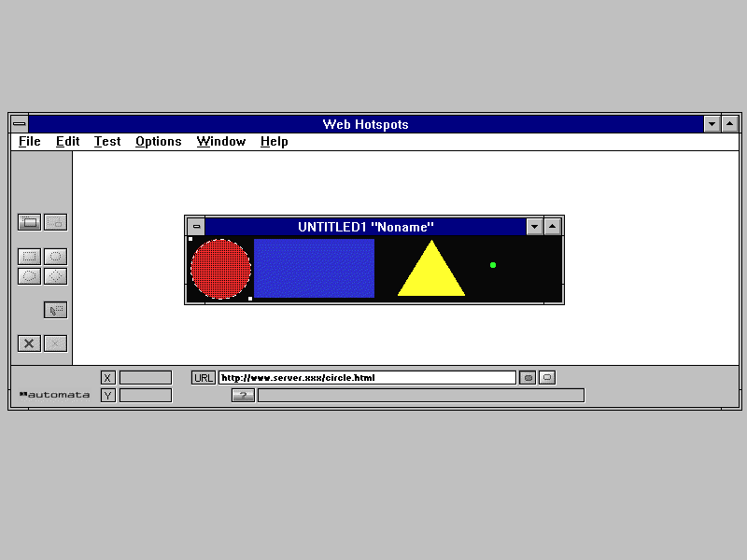Open the Help menu
Screen dimensions: 747x560
[274, 142]
